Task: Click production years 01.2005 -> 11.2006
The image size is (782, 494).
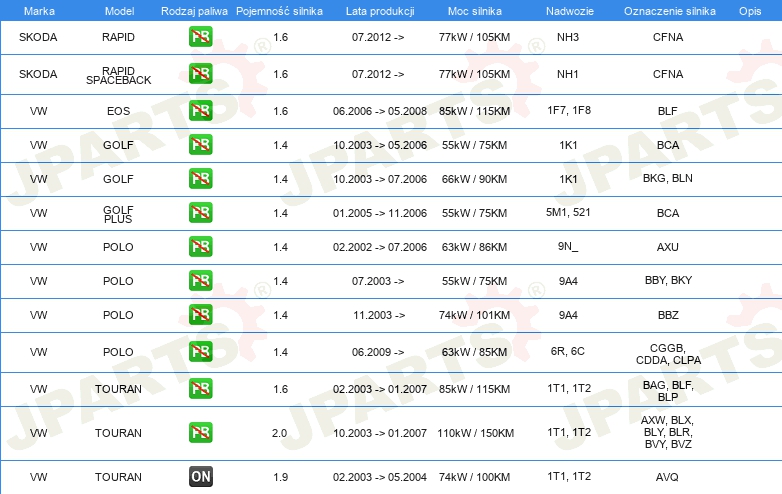Action: (380, 213)
